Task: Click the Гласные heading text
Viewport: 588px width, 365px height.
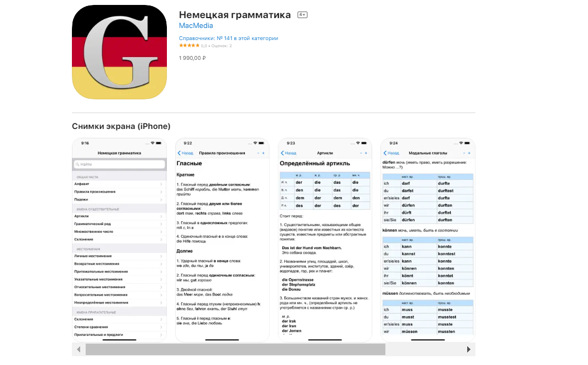Action: [x=189, y=164]
